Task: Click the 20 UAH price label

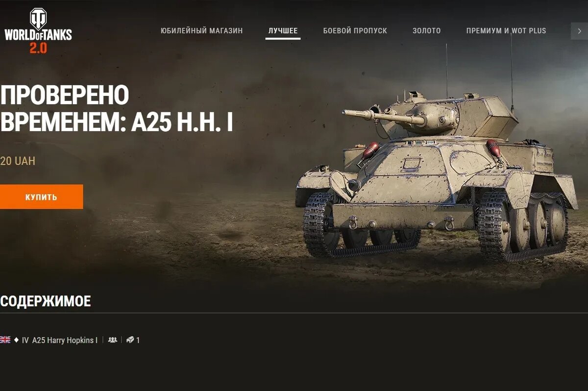Action: pos(18,161)
